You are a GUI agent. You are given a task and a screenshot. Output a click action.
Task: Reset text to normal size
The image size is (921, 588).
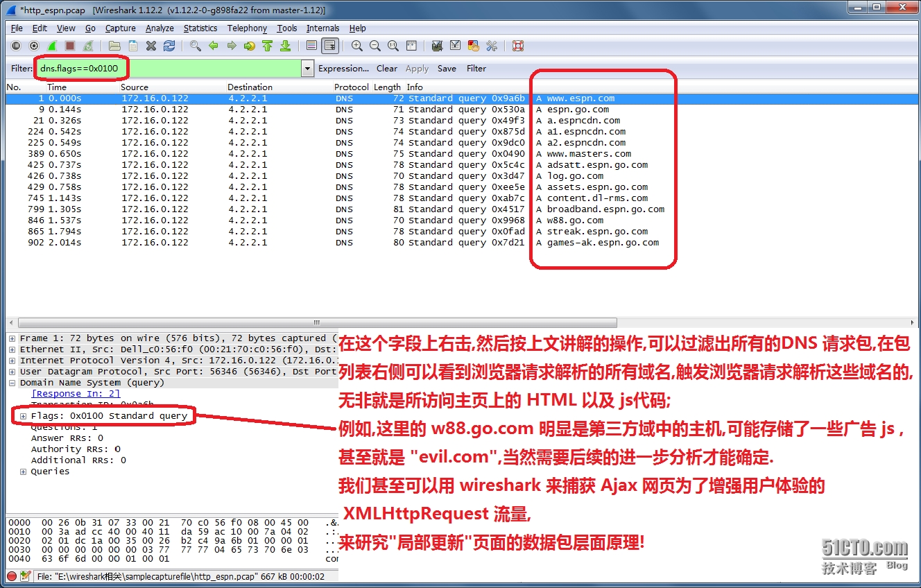pos(393,46)
